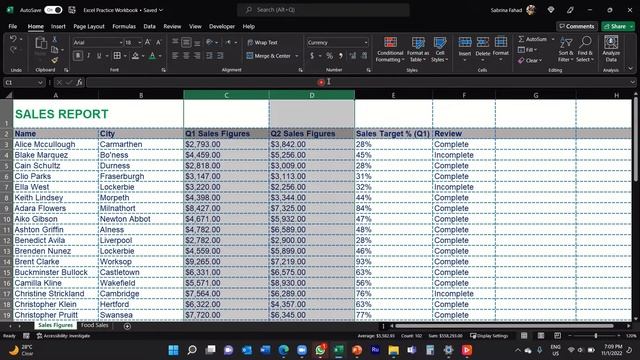
Task: Click the Clear button
Action: point(531,60)
